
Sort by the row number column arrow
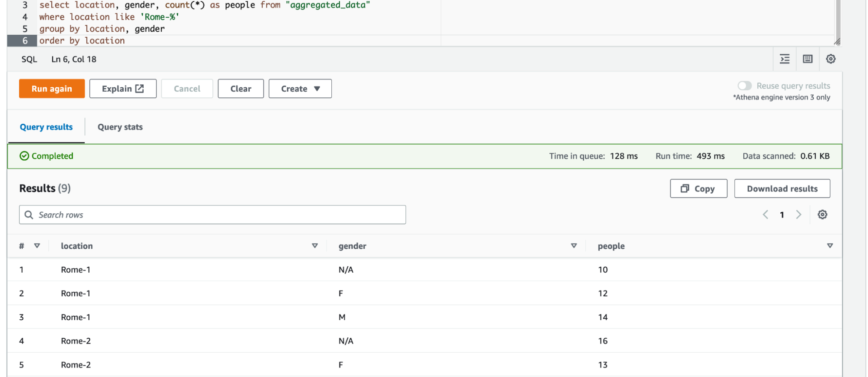tap(37, 246)
